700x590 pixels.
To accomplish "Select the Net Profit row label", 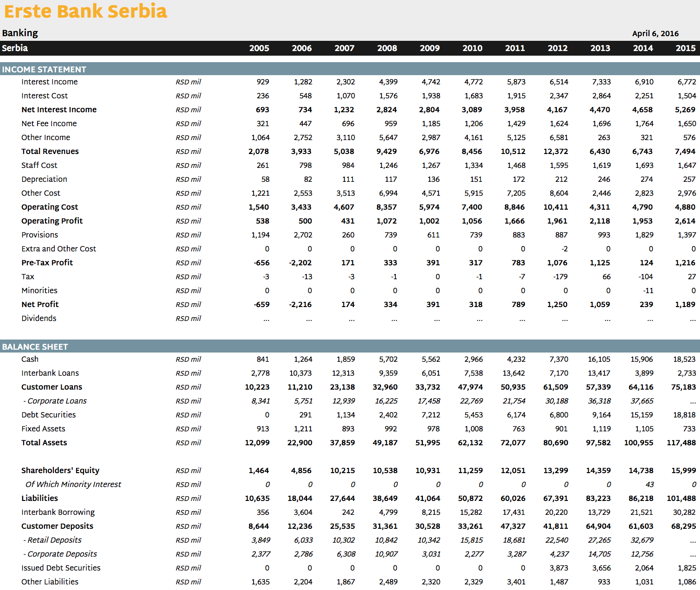I will click(x=40, y=305).
